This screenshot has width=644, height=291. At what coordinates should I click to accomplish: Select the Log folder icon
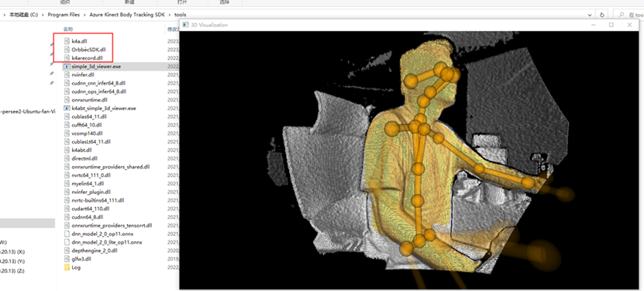coord(67,267)
